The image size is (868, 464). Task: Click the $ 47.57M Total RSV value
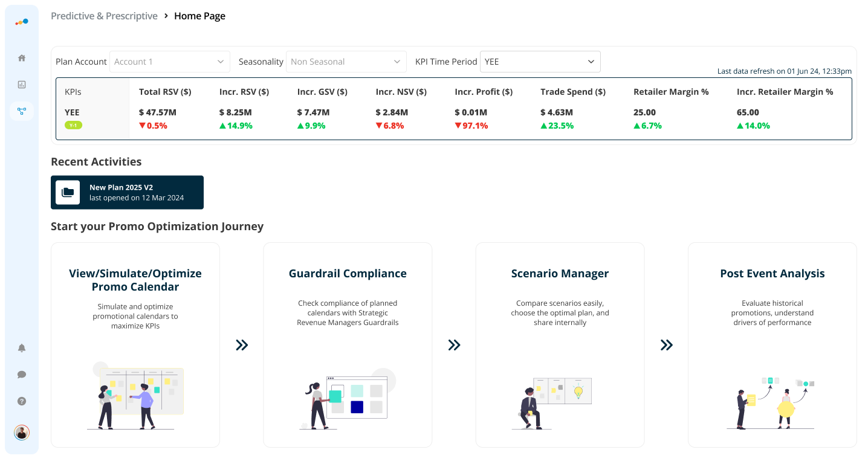(158, 112)
